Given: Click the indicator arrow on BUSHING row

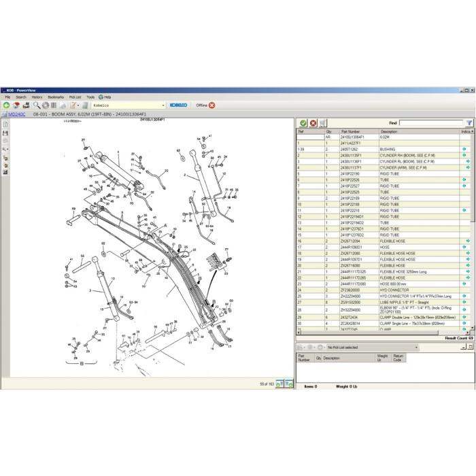Looking at the screenshot, I should click(x=464, y=149).
